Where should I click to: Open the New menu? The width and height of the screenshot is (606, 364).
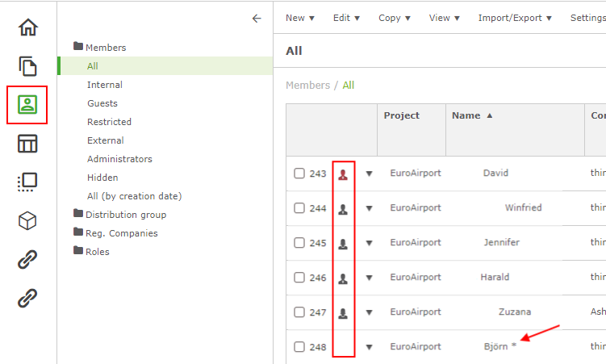point(300,18)
